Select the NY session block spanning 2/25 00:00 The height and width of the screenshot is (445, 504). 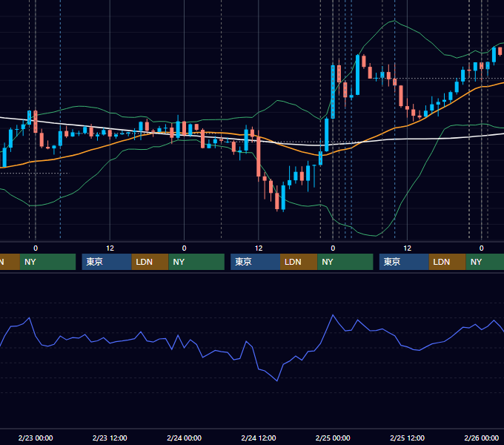(x=345, y=262)
